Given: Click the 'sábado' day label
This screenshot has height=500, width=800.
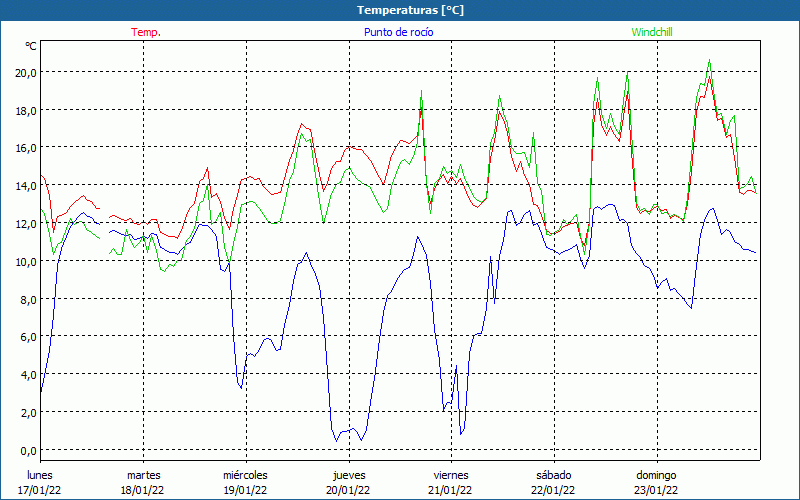Looking at the screenshot, I should (x=554, y=475).
